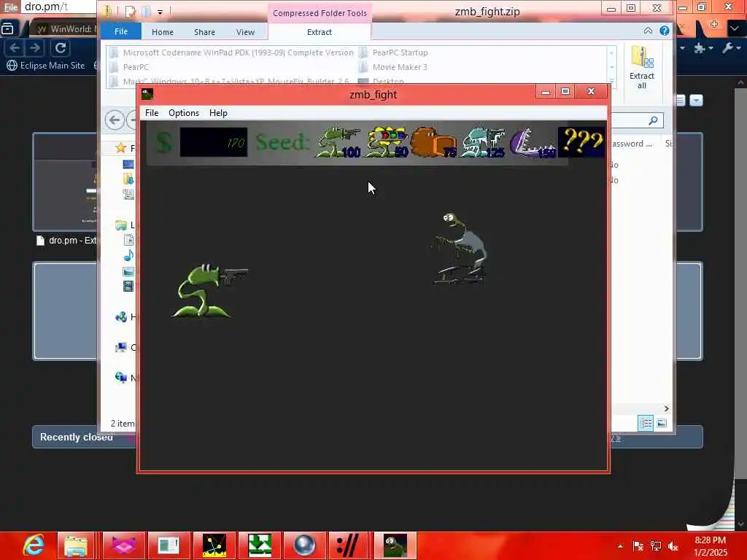
Task: Switch to the Share ribbon tab
Action: (x=204, y=32)
